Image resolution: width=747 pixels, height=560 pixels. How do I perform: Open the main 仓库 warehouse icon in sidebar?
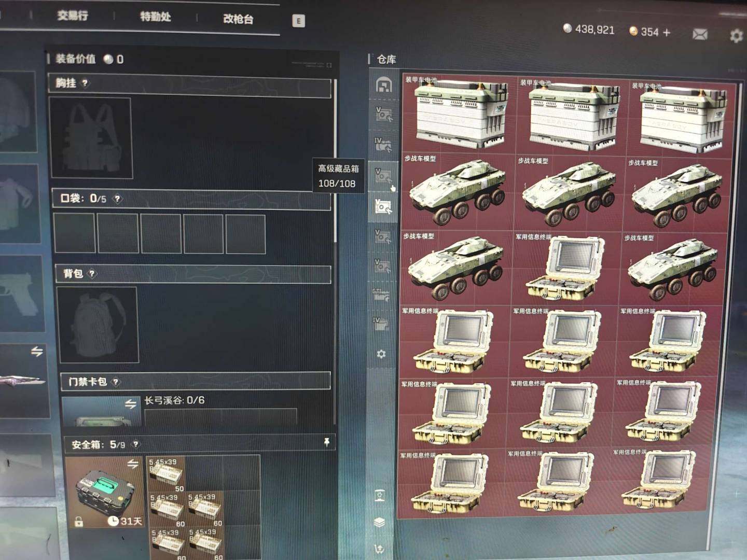tap(384, 85)
